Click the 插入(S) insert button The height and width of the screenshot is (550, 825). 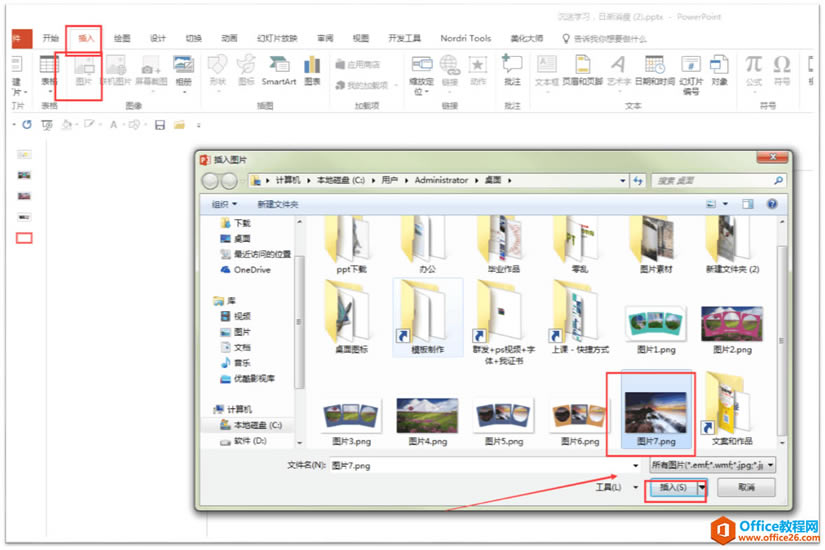[x=673, y=488]
